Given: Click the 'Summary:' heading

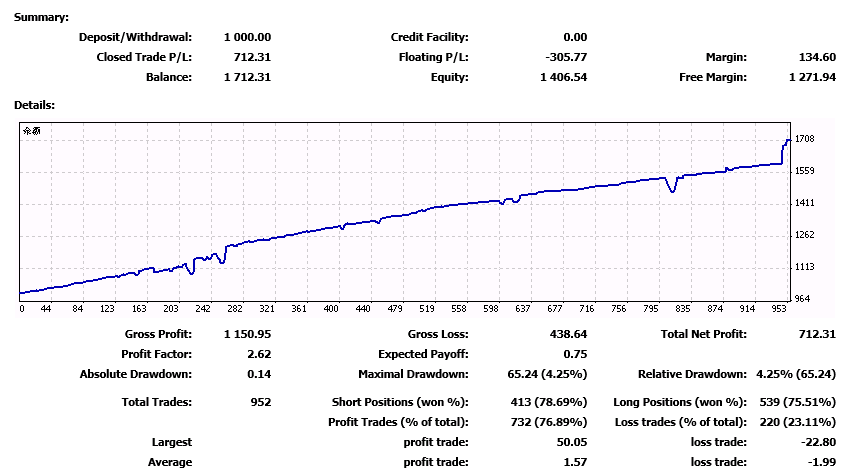Looking at the screenshot, I should pos(41,17).
